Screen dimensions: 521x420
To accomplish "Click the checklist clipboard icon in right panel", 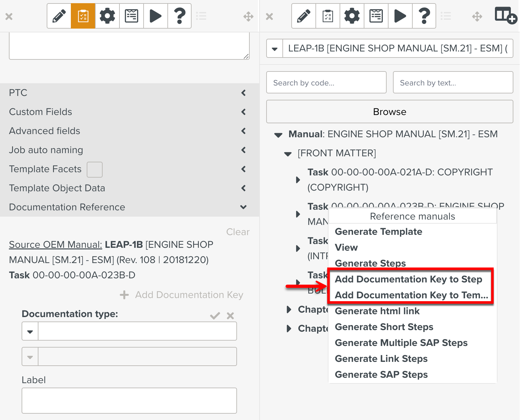I will tap(328, 16).
